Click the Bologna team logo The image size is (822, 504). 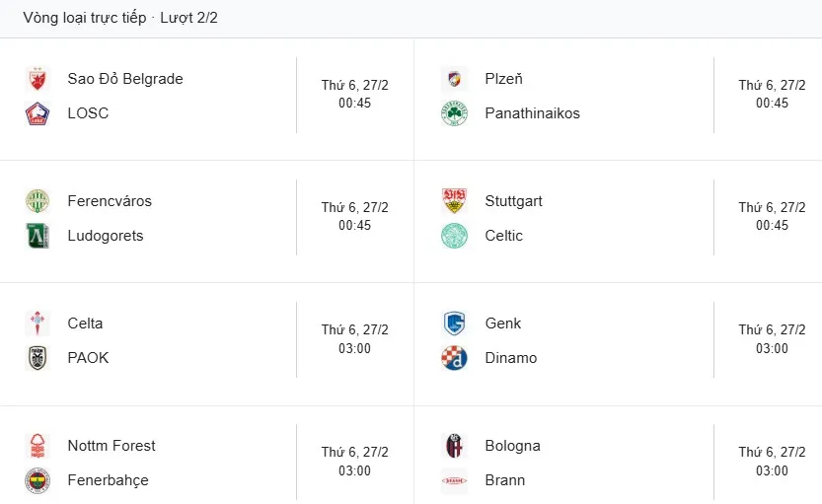coord(454,446)
